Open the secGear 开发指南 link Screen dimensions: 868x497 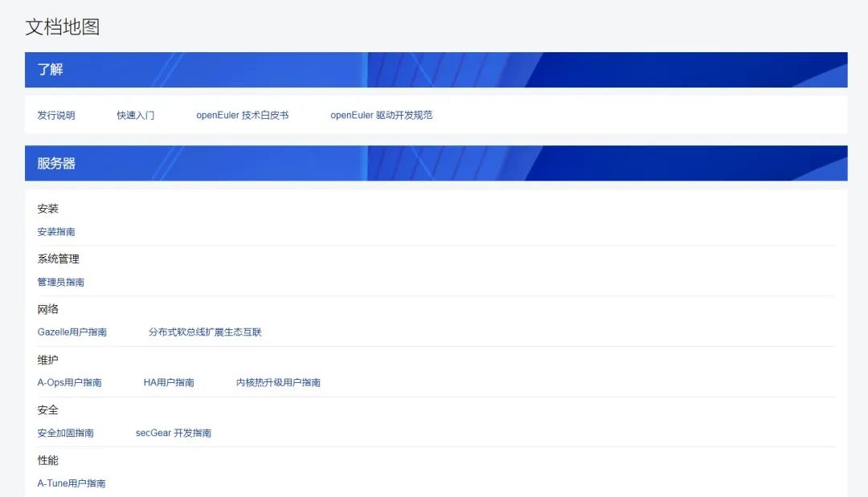174,433
